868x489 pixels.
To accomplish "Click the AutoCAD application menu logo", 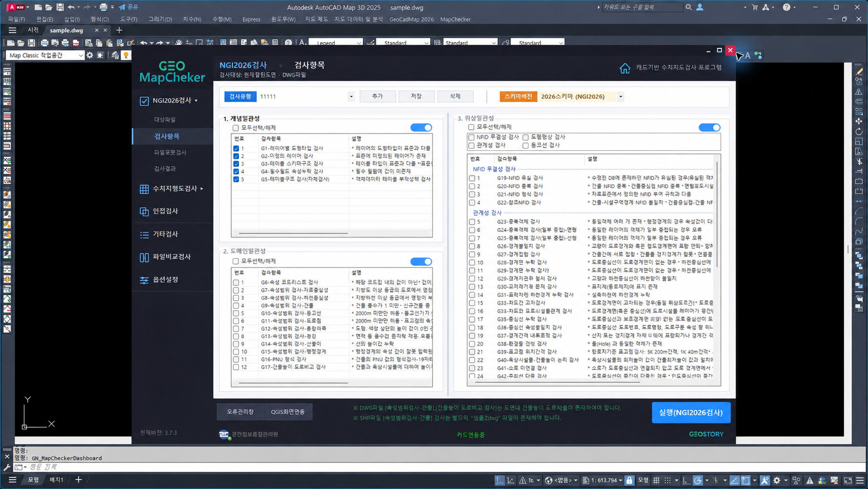I will [15, 7].
